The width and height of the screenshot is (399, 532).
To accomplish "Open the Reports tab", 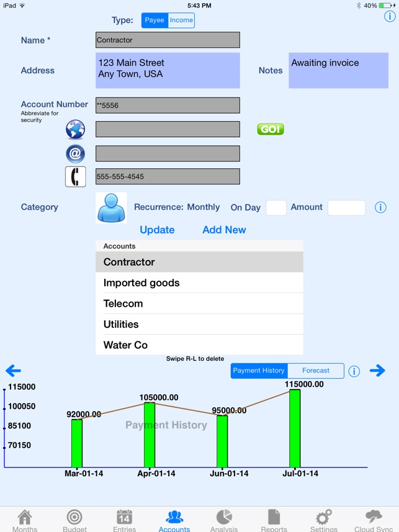I will [274, 520].
